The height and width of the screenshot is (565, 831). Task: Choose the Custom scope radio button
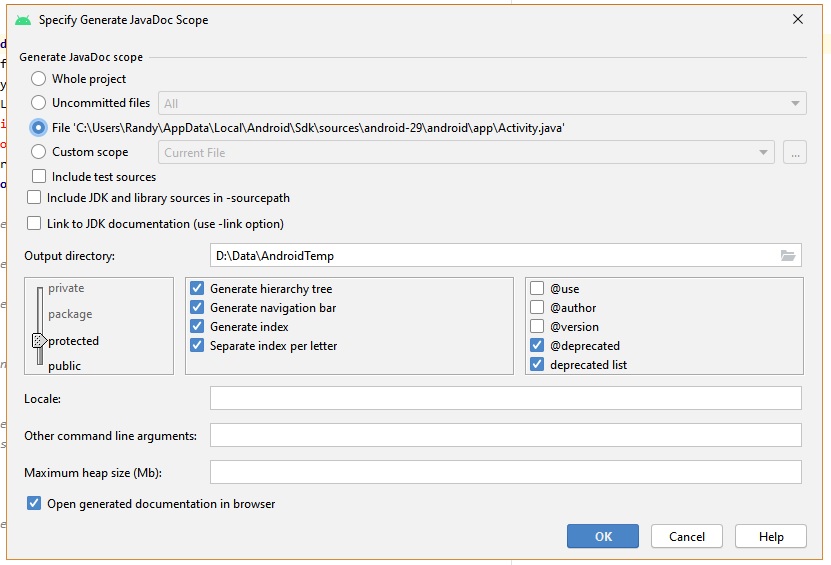click(x=38, y=152)
